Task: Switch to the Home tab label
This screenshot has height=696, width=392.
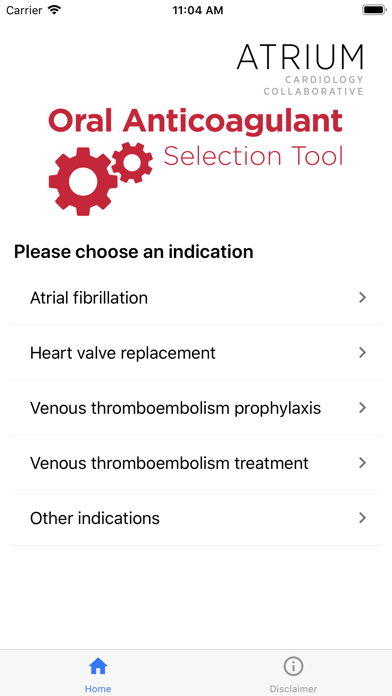Action: 98,689
